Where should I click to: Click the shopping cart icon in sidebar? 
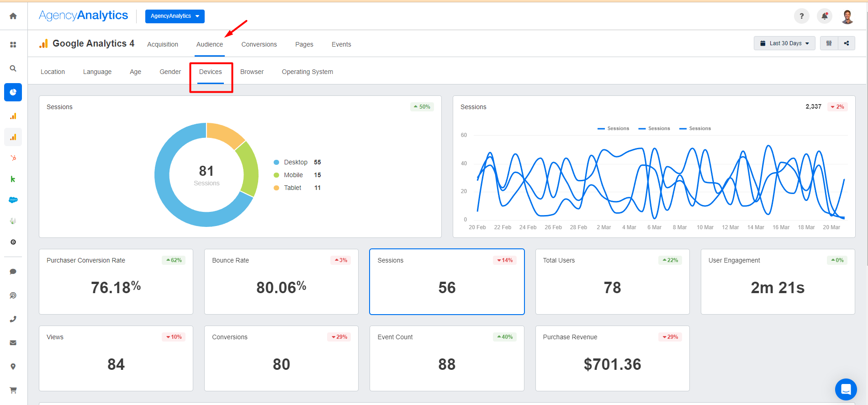13,390
